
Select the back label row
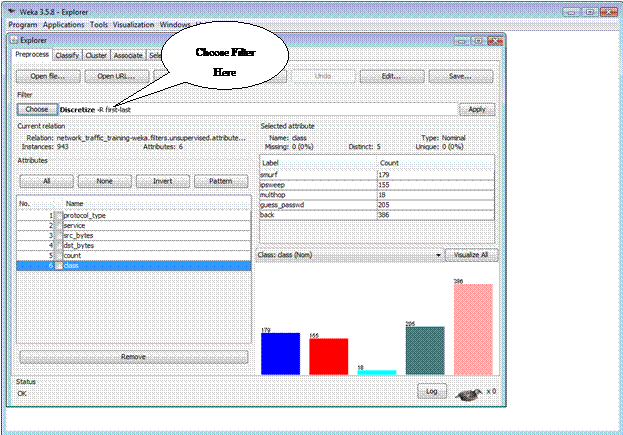(377, 215)
